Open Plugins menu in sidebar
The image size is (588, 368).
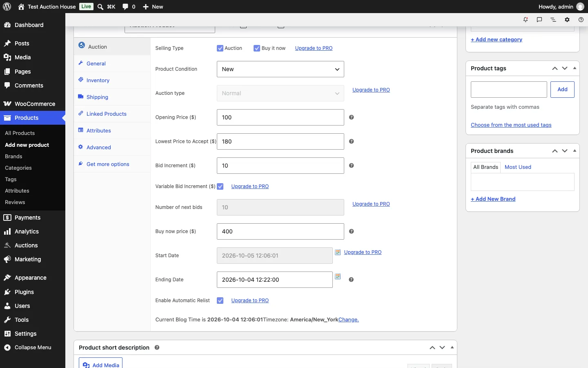(x=33, y=292)
